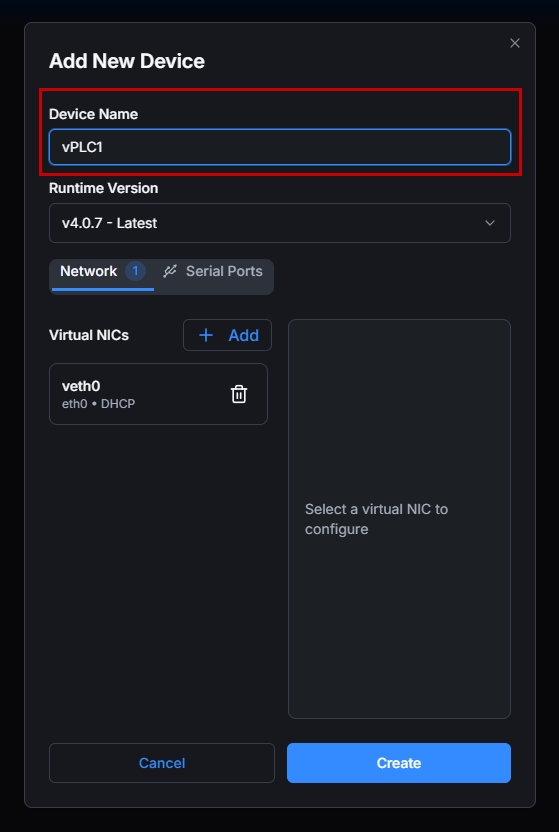
Task: Click the eth0 • DHCP subtitle text
Action: (x=99, y=404)
